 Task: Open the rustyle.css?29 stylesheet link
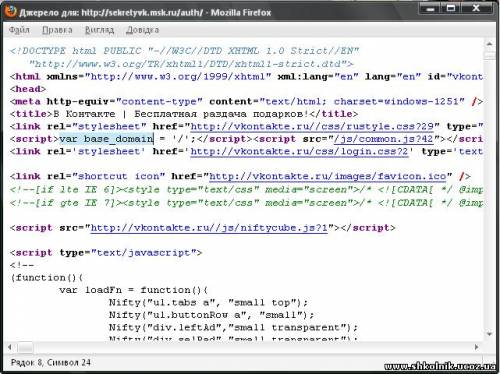click(x=312, y=127)
